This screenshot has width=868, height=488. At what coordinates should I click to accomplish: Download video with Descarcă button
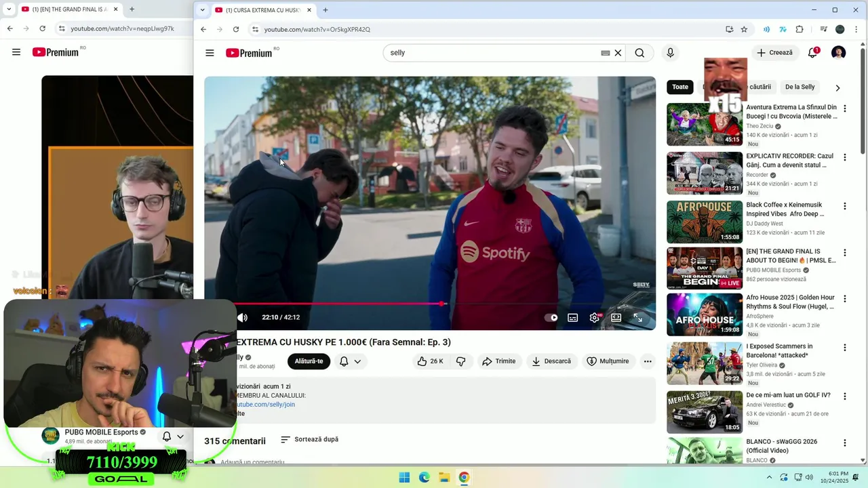(x=551, y=361)
